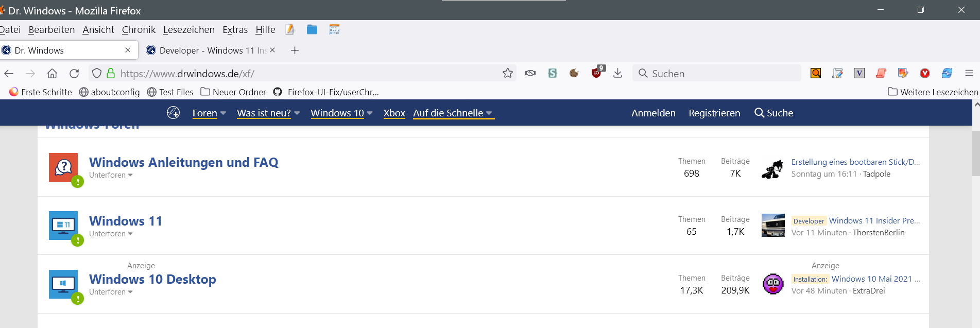Open the cookie extension icon

[574, 73]
